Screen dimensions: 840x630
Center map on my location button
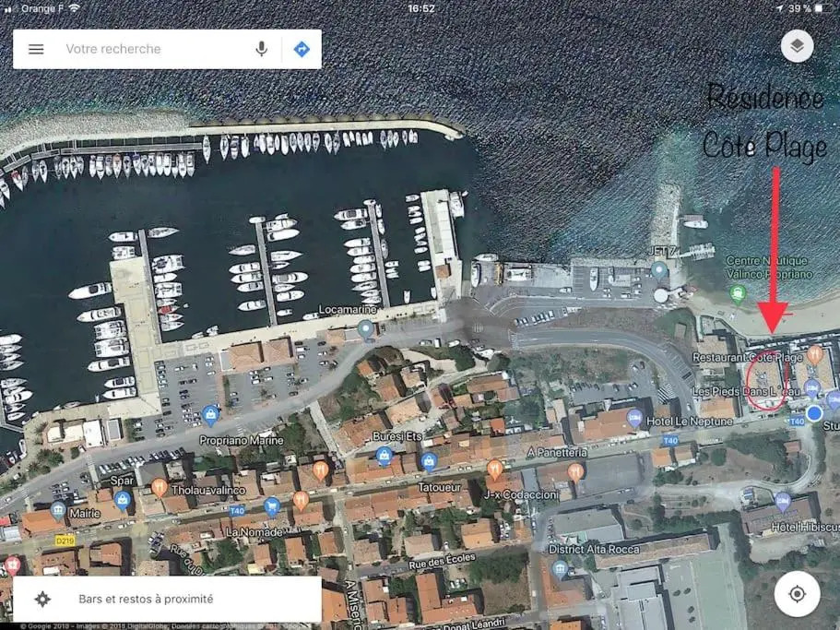[797, 594]
